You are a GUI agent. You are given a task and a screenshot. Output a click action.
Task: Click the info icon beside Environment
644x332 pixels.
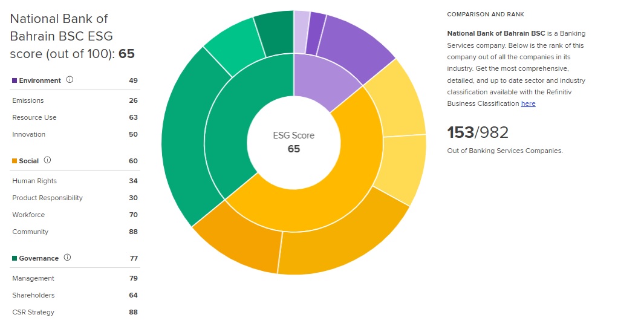click(x=70, y=80)
